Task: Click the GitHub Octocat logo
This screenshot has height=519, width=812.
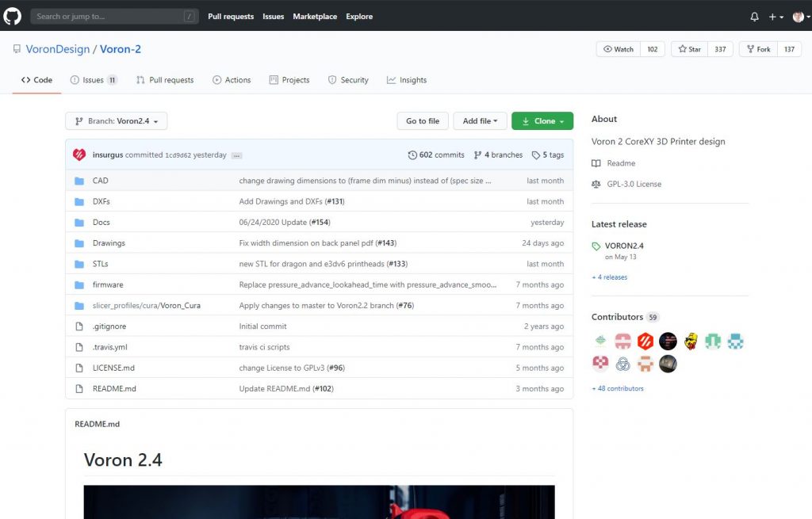Action: pyautogui.click(x=13, y=16)
